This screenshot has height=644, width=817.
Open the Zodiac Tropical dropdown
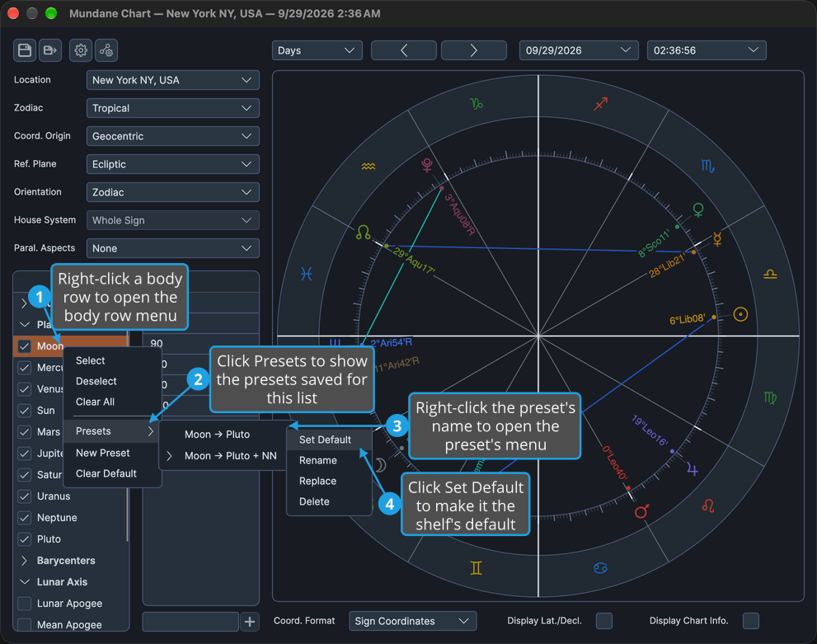(172, 108)
